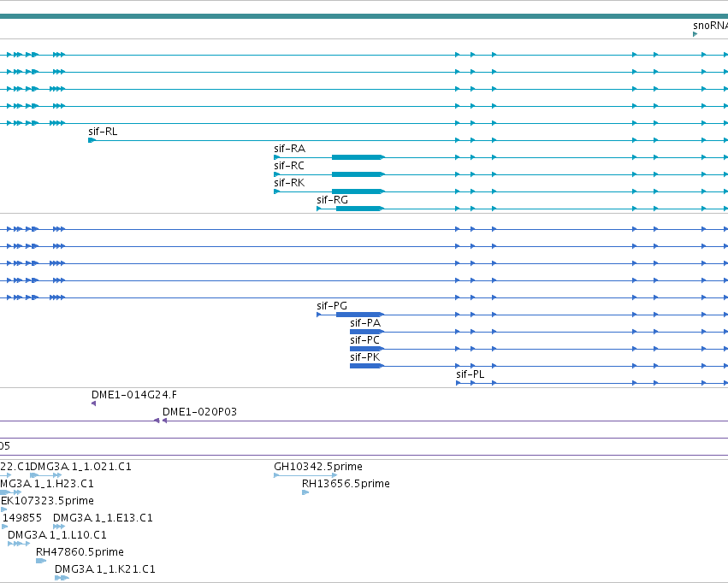Screen dimensions: 728x583
Task: Select the 149855 feature label
Action: (22, 518)
